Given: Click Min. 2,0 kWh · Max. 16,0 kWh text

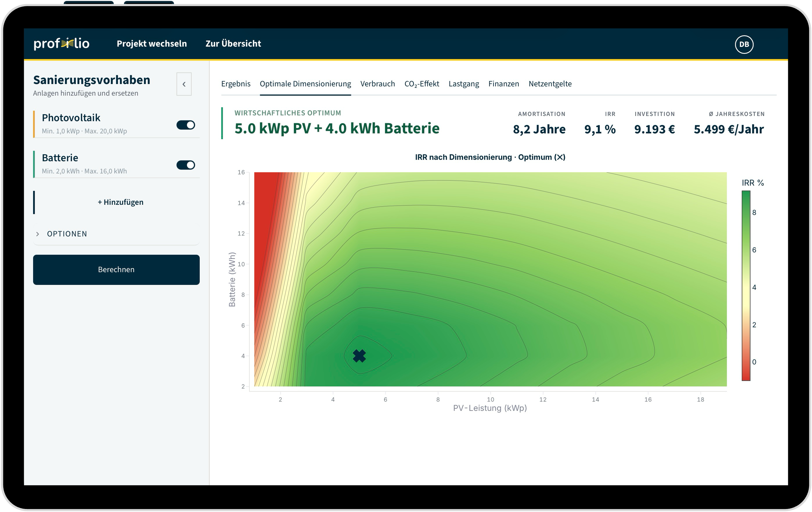Looking at the screenshot, I should (x=84, y=171).
